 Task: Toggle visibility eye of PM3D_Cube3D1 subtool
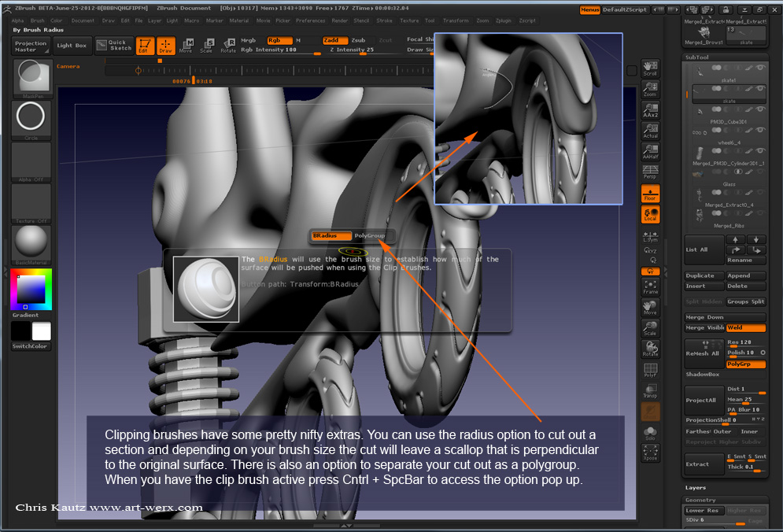coord(760,109)
